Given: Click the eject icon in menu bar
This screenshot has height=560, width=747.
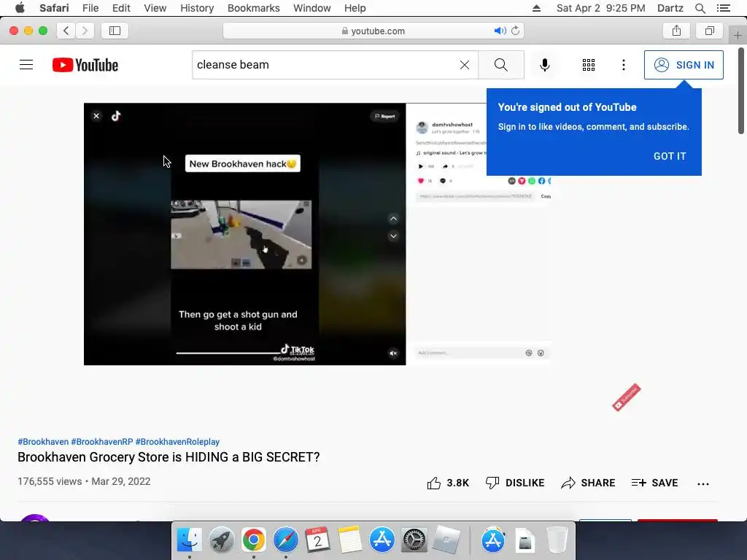Looking at the screenshot, I should [536, 8].
